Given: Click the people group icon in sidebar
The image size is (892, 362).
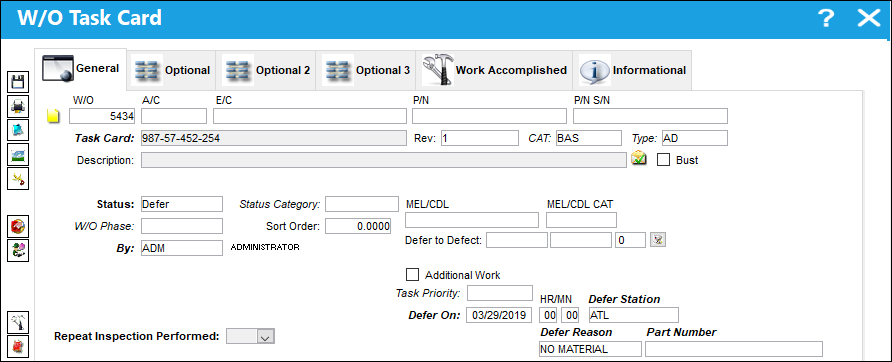Looking at the screenshot, I should click(18, 250).
